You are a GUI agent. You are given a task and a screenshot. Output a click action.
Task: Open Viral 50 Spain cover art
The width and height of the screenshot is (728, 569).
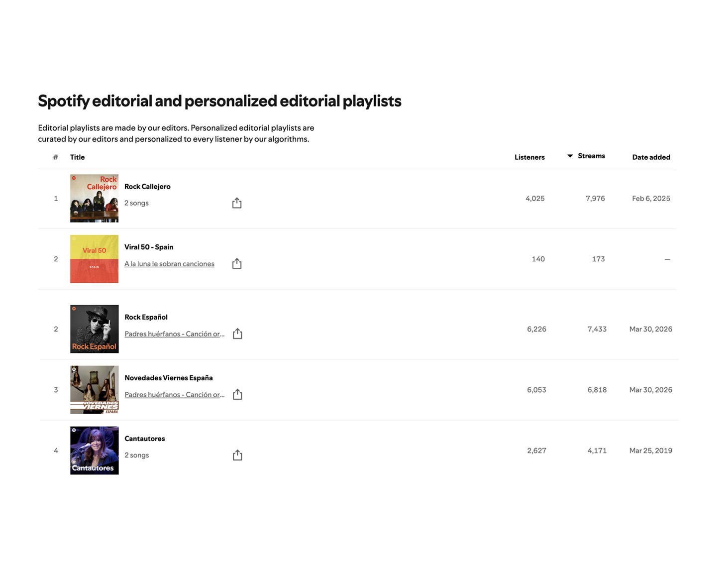click(94, 259)
